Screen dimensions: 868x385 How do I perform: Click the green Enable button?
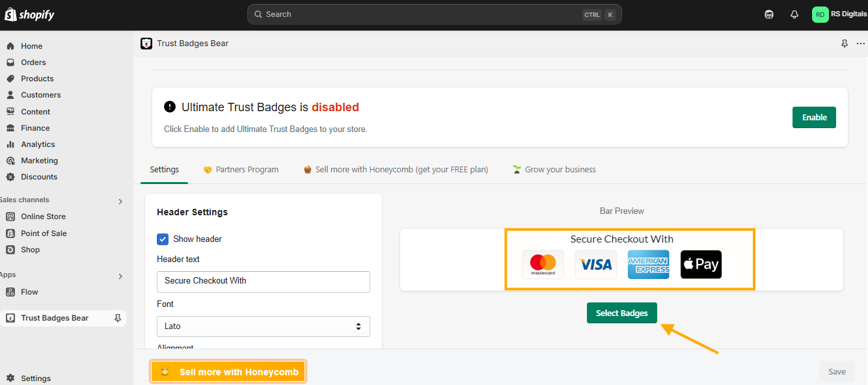pyautogui.click(x=814, y=118)
